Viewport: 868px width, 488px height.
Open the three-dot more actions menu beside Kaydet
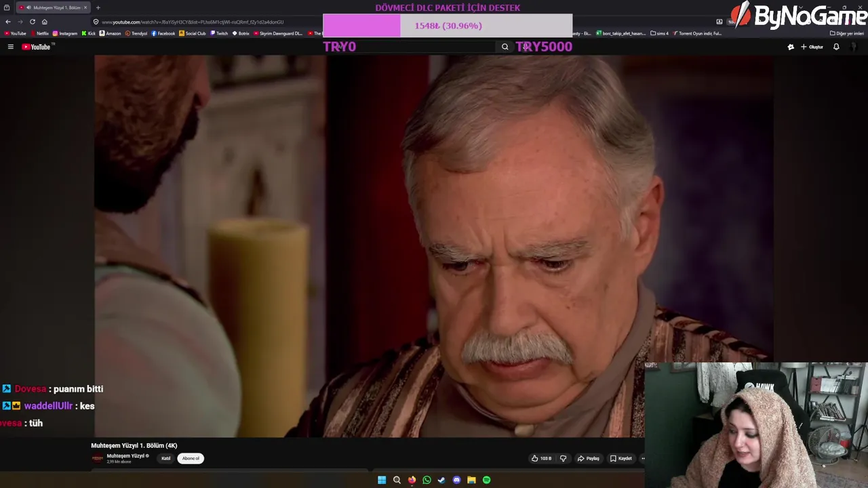click(x=642, y=459)
